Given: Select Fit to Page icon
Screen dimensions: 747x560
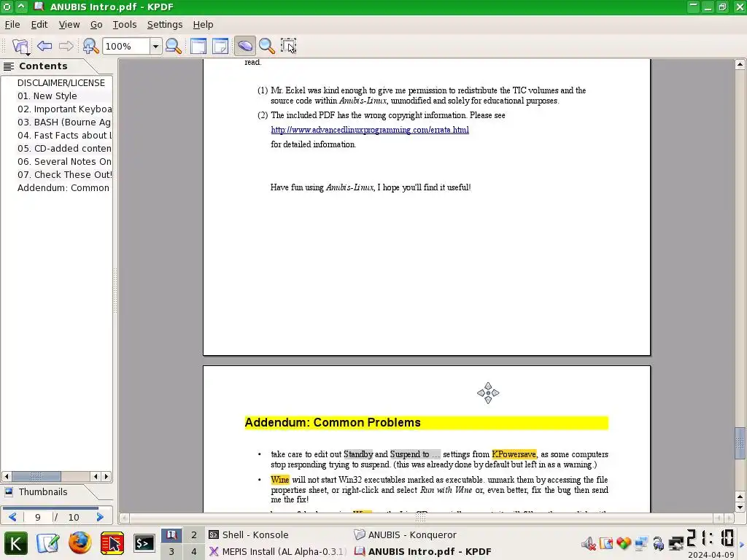Looking at the screenshot, I should [x=220, y=46].
